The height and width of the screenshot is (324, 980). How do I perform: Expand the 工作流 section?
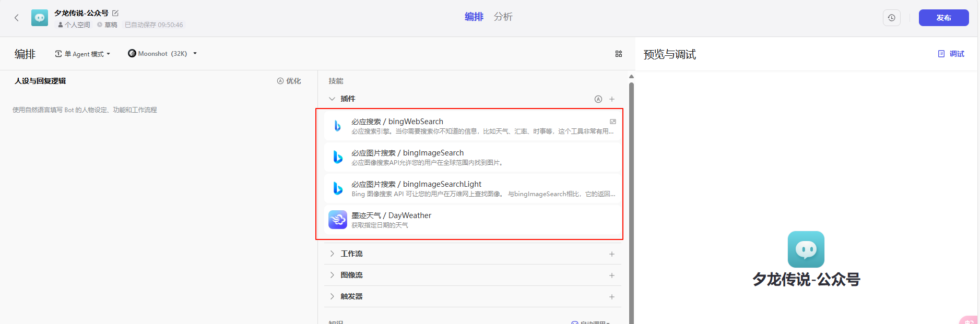coord(332,254)
